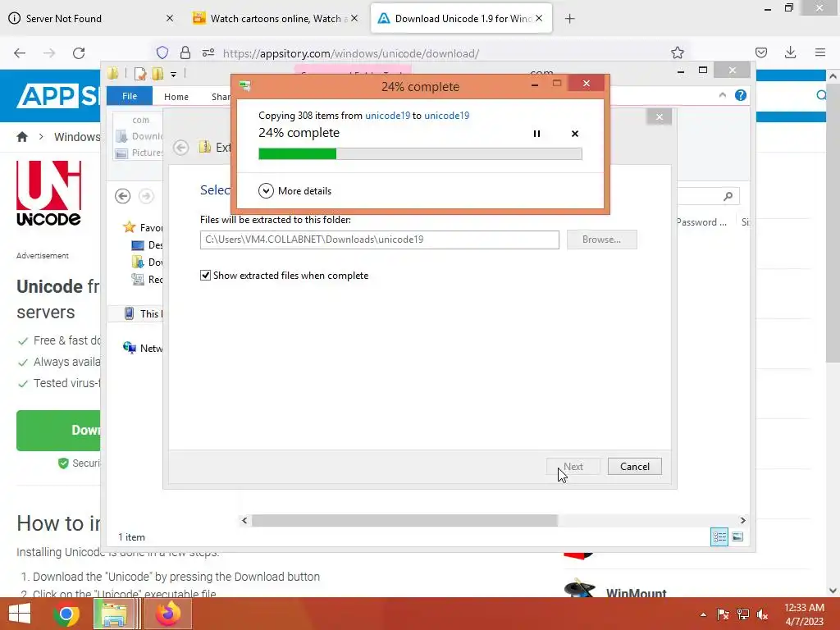This screenshot has height=630, width=840.
Task: Click the Browse... button
Action: (x=601, y=240)
